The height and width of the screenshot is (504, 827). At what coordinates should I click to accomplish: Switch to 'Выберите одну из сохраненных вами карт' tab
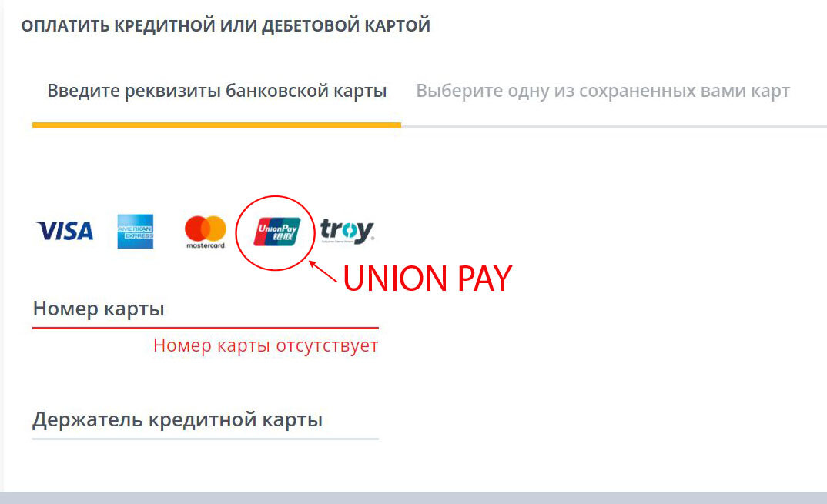coord(603,91)
